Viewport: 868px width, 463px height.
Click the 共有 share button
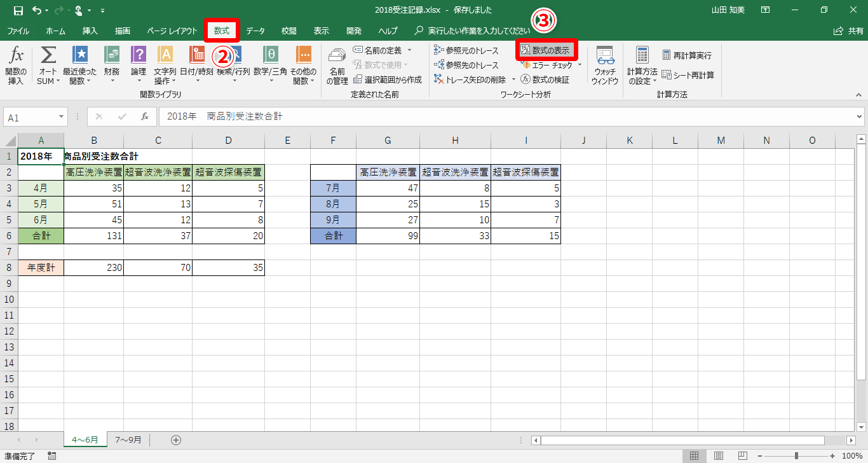pyautogui.click(x=848, y=31)
